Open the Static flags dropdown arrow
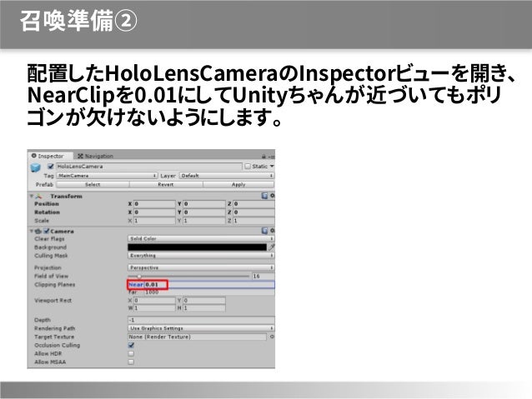 point(272,167)
